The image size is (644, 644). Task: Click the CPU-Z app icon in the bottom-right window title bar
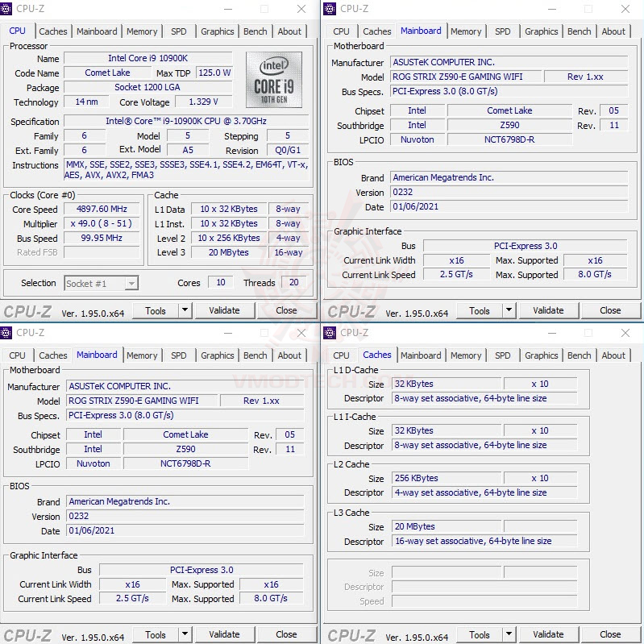point(330,333)
